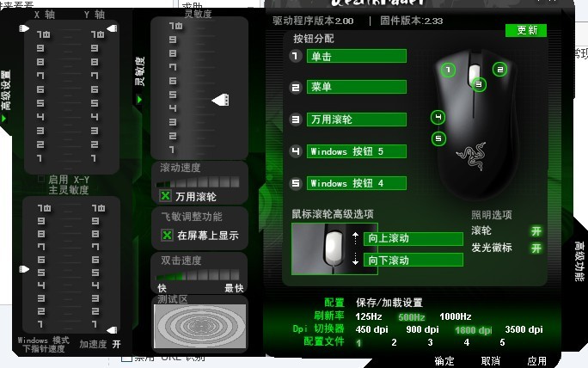Click the green arrow beside 灵敏度 tab
The image size is (588, 368).
coord(139,100)
